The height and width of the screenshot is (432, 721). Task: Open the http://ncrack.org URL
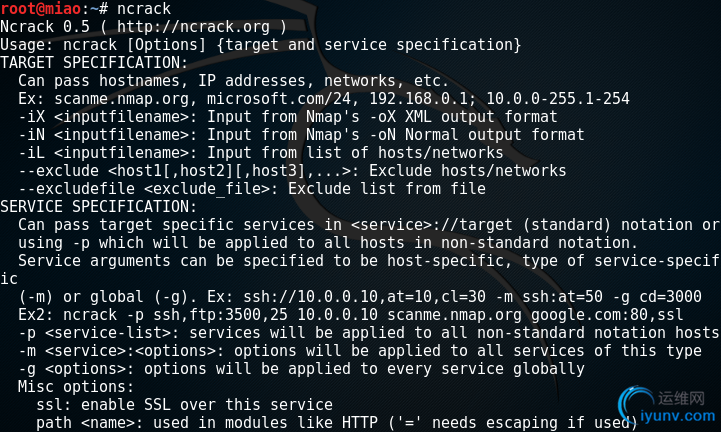tap(193, 27)
